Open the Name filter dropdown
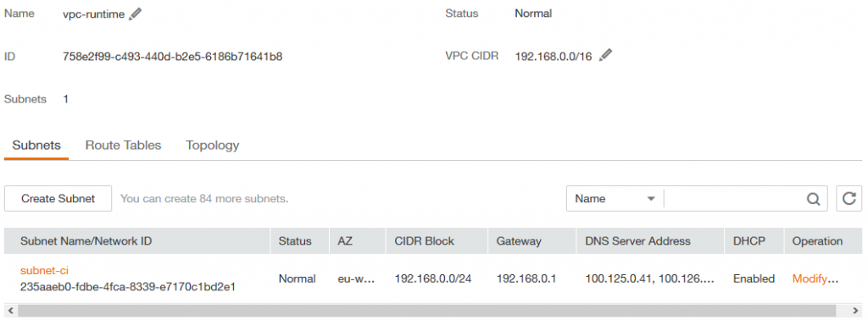868x320 pixels. coord(615,198)
